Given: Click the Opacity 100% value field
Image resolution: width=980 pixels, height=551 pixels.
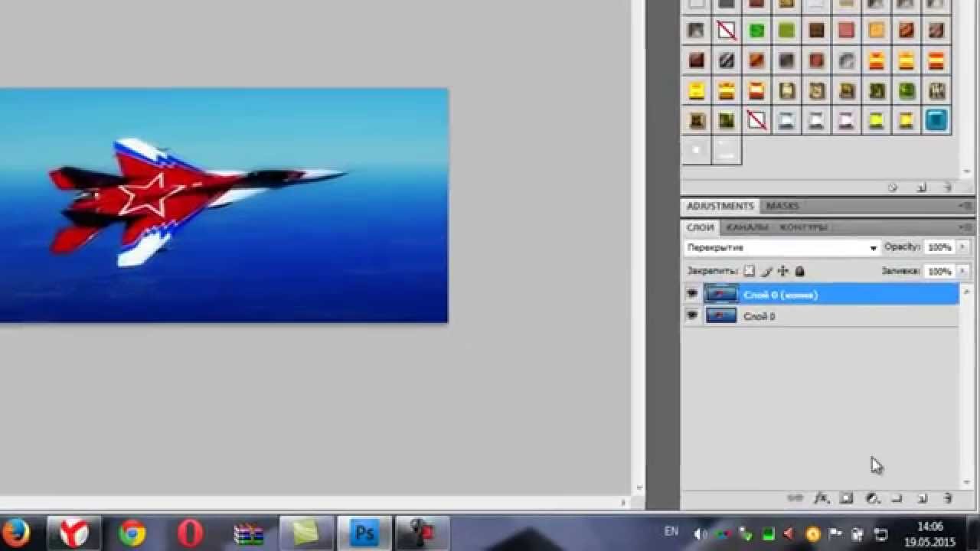Looking at the screenshot, I should click(939, 247).
